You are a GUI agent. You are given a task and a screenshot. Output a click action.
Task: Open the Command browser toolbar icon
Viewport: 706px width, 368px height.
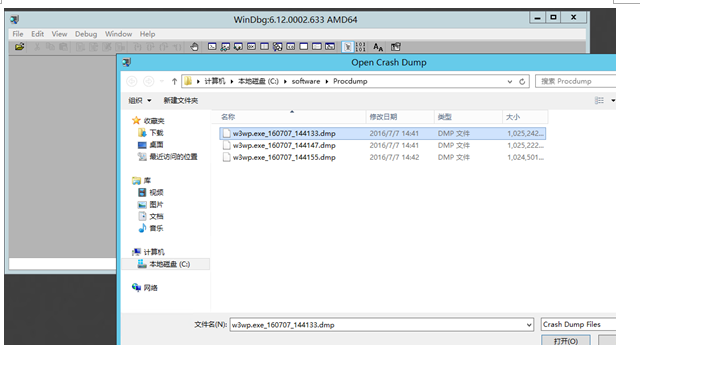330,46
